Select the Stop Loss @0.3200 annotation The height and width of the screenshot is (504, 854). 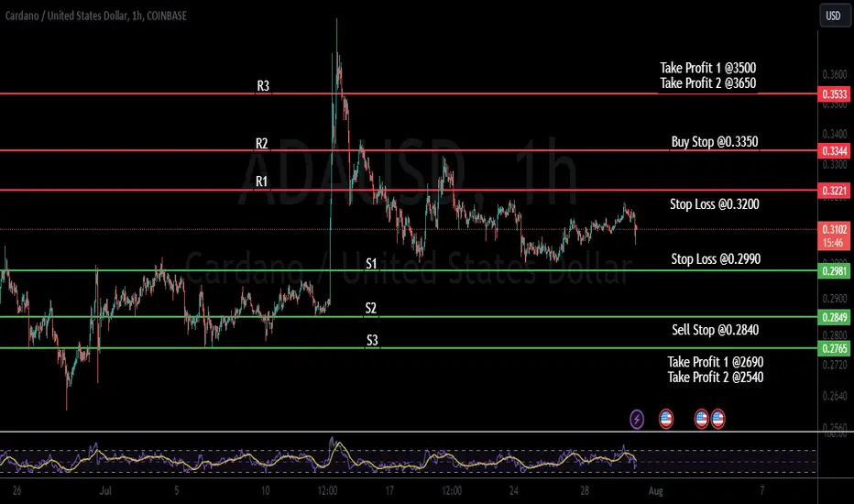pos(715,203)
